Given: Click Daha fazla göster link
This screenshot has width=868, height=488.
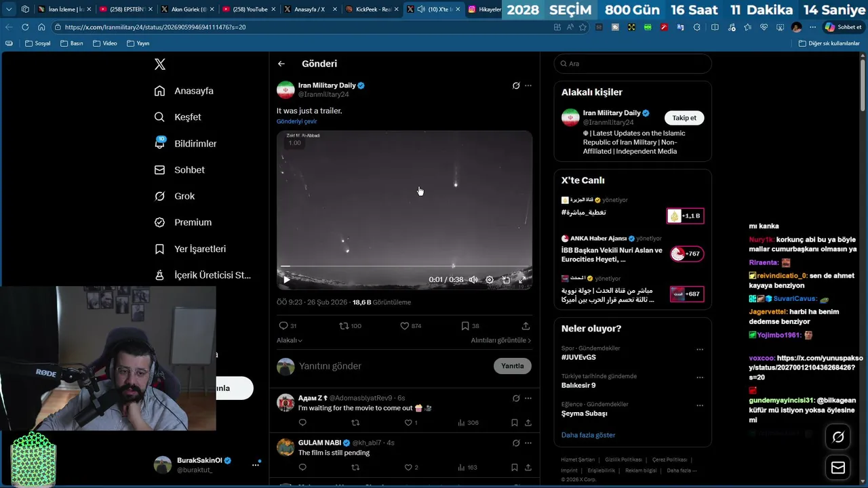Looking at the screenshot, I should coord(588,435).
